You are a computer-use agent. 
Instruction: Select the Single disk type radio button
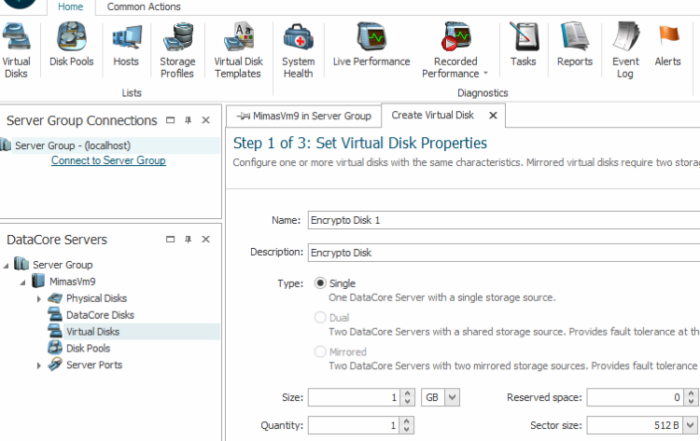320,284
